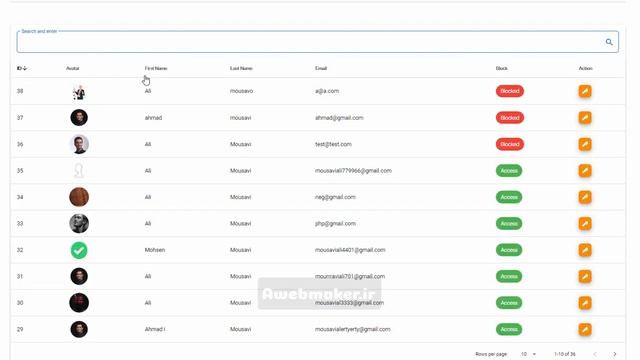This screenshot has width=640, height=360.
Task: Click the Action column header
Action: 585,68
